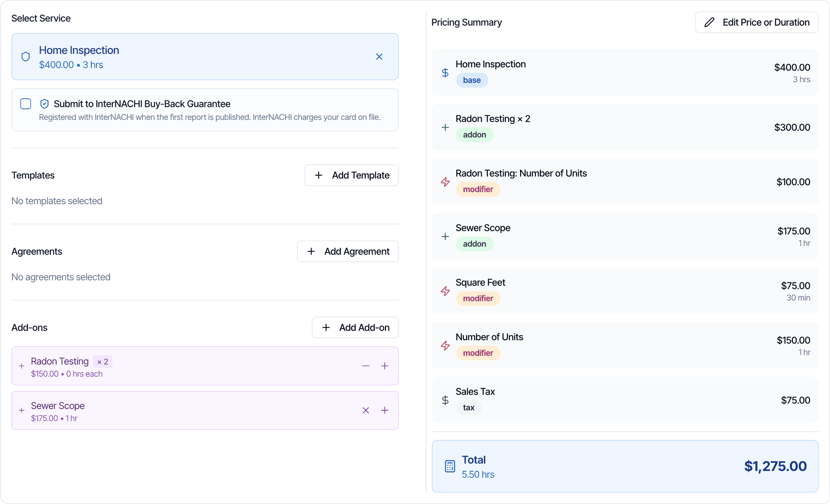
Task: Increase Radon Testing quantity with plus icon
Action: pyautogui.click(x=385, y=366)
